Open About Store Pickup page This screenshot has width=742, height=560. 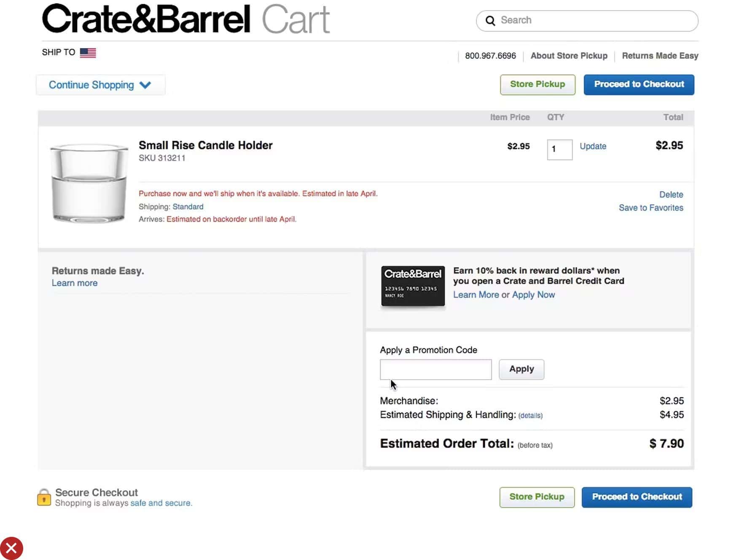click(569, 56)
